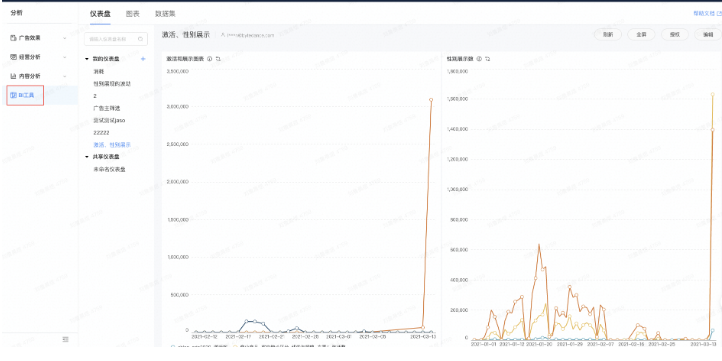Open the 未命名仪表盘 shared dashboard
Screen dimensions: 722x361
(110, 169)
